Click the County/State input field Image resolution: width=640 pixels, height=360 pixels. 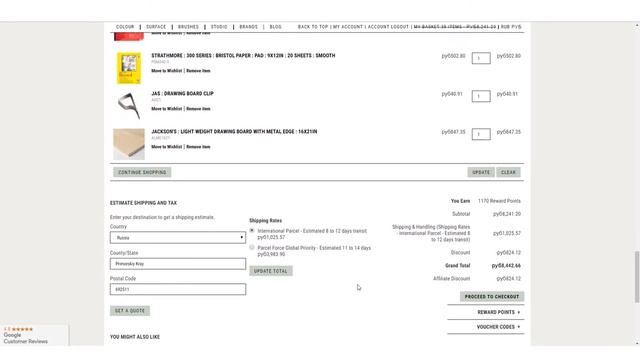tap(178, 264)
